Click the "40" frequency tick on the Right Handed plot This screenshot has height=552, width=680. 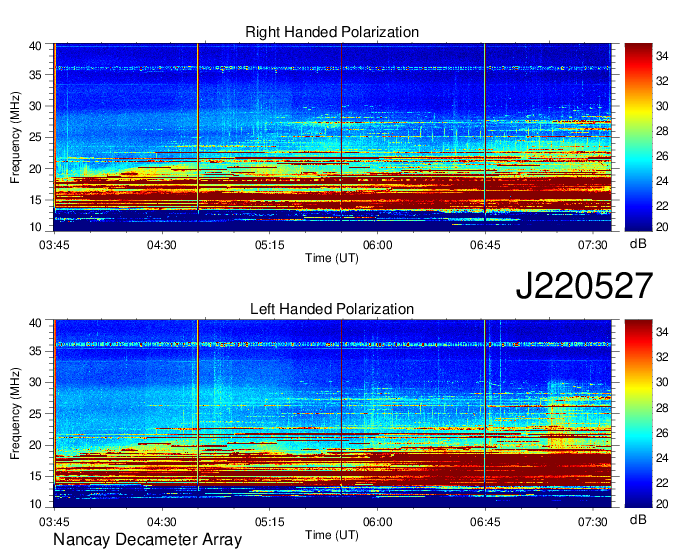(35, 46)
